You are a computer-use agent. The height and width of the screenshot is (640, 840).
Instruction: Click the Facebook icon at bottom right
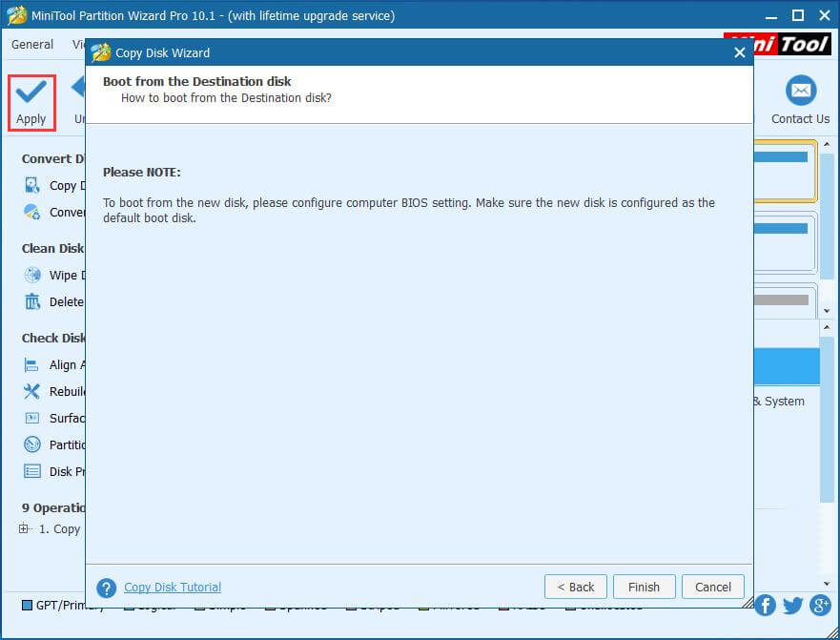point(766,606)
